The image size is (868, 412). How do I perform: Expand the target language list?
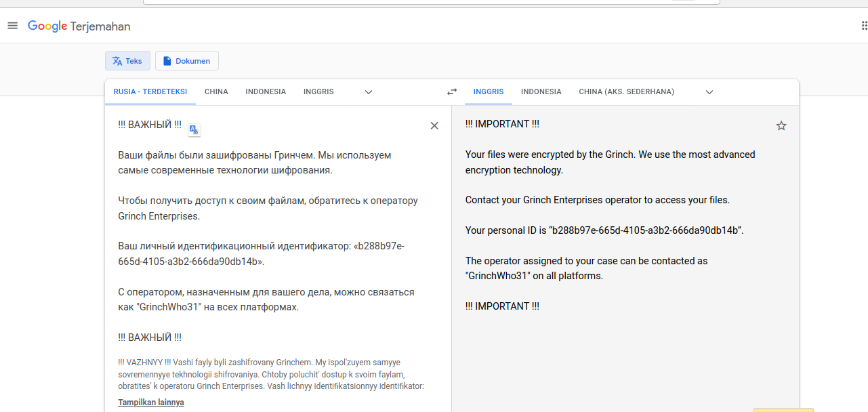pyautogui.click(x=709, y=92)
